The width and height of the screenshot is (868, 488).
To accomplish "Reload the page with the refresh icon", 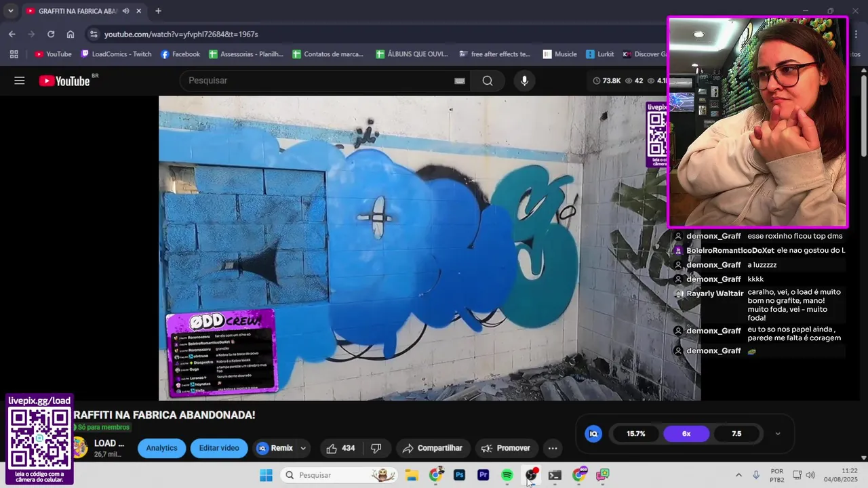I will (x=51, y=34).
